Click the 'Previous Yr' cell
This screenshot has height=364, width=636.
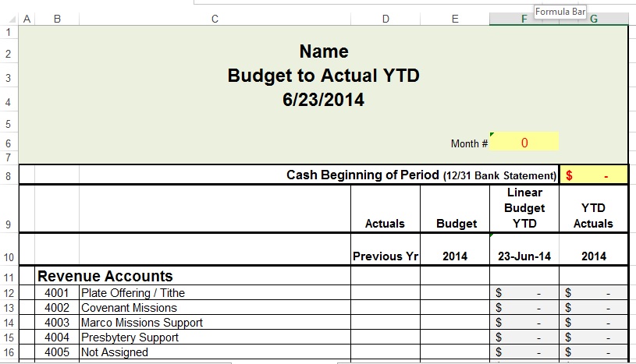pyautogui.click(x=386, y=249)
